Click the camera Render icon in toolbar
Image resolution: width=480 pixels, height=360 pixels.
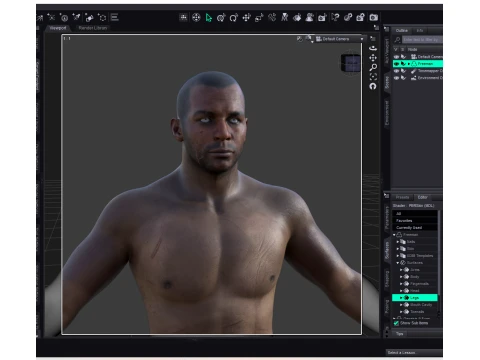point(374,18)
